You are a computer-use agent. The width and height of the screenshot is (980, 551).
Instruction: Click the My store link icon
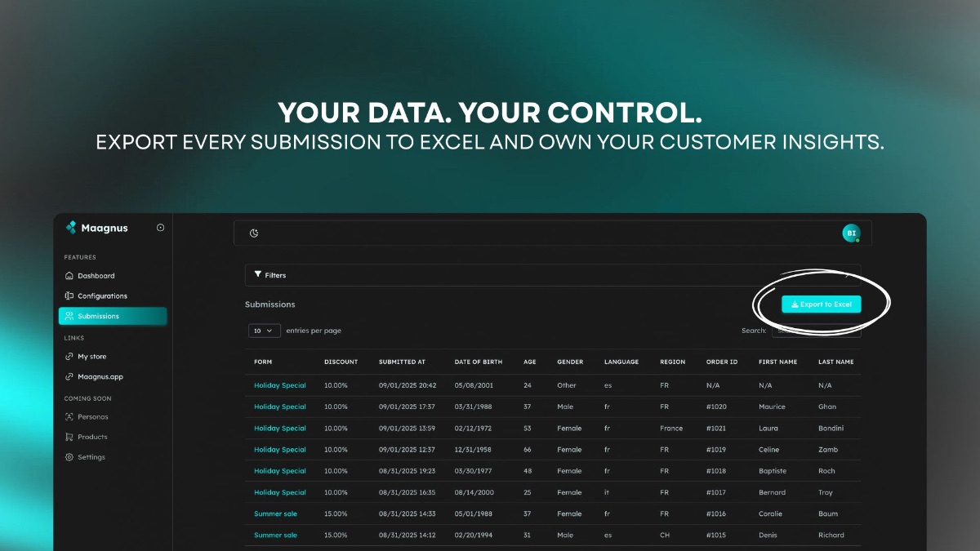69,357
